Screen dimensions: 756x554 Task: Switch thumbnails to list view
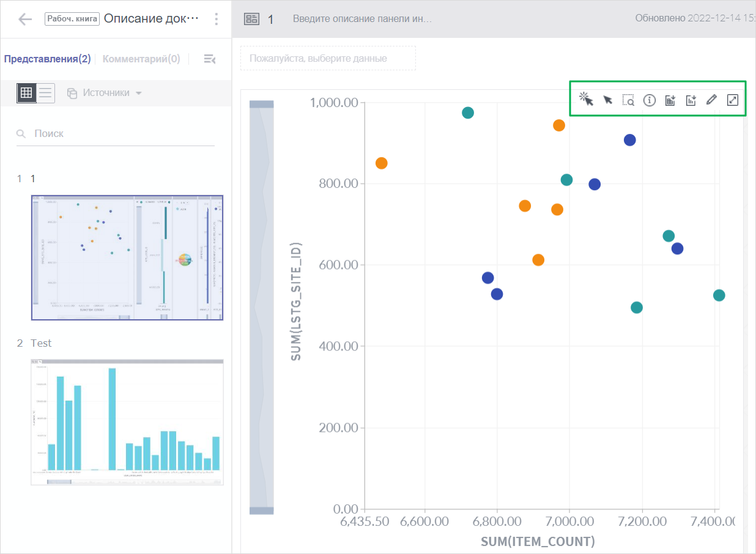click(45, 92)
